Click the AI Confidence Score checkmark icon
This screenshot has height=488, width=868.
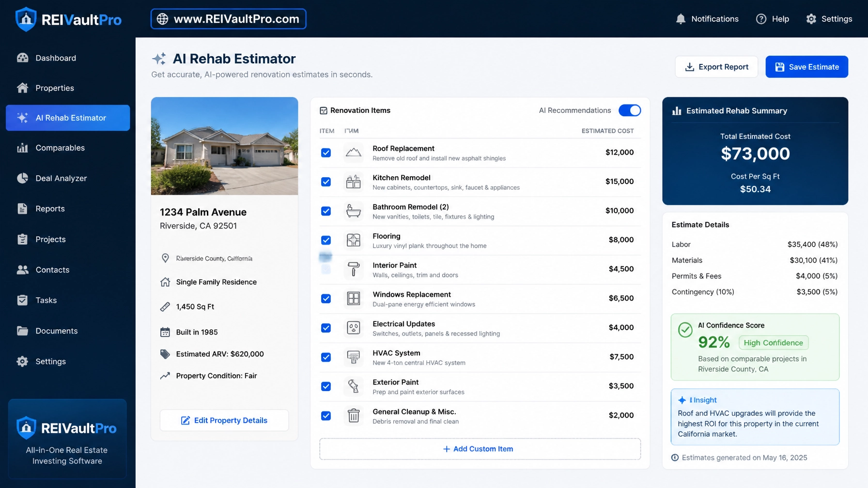pos(685,330)
